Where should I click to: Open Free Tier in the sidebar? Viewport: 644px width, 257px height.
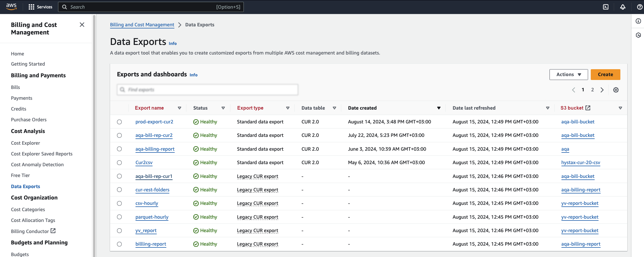(20, 175)
